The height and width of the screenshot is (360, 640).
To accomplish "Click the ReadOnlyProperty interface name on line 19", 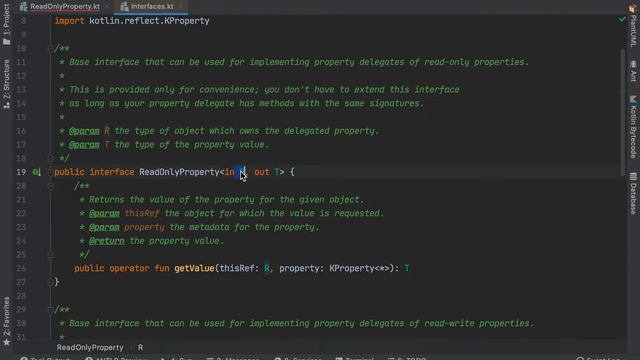I will pyautogui.click(x=179, y=172).
